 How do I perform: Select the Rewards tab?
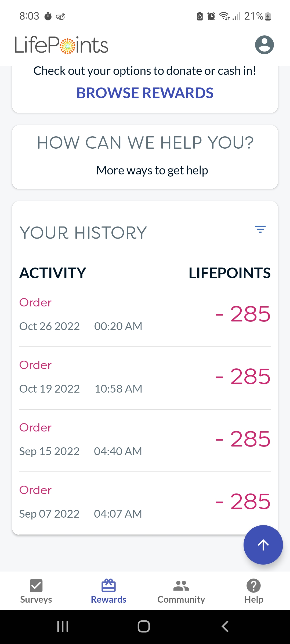(108, 591)
